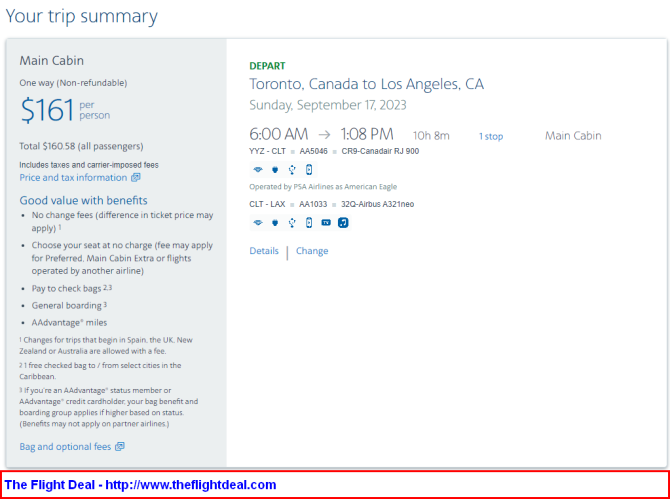
Task: Click the 'Toronto, Canada to Los Angeles, CA' route title
Action: (367, 84)
